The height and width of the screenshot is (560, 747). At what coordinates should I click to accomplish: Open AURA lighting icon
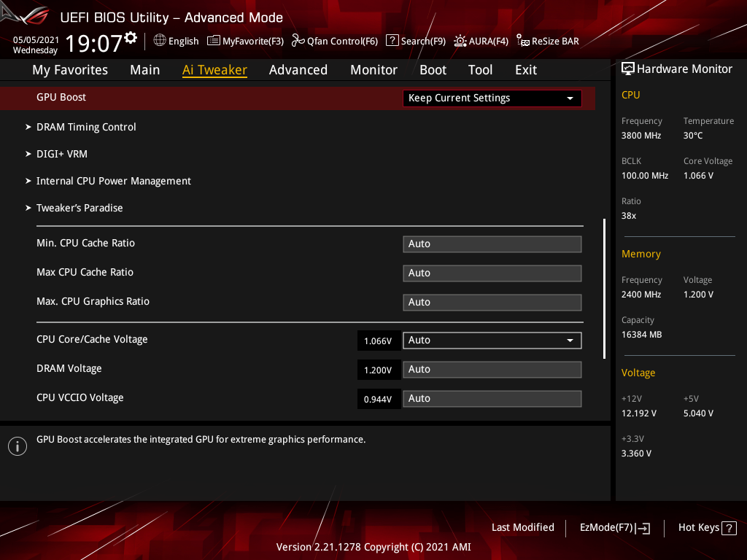(460, 41)
